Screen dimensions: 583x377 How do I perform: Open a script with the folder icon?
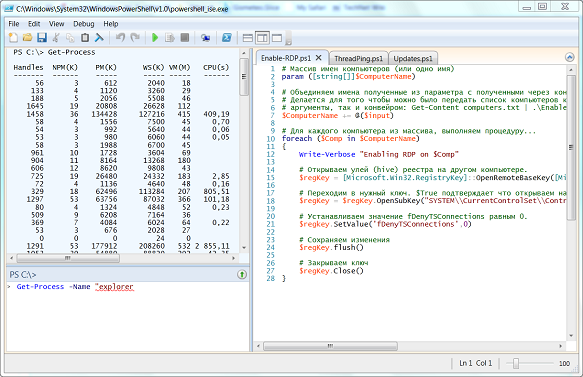[x=27, y=38]
